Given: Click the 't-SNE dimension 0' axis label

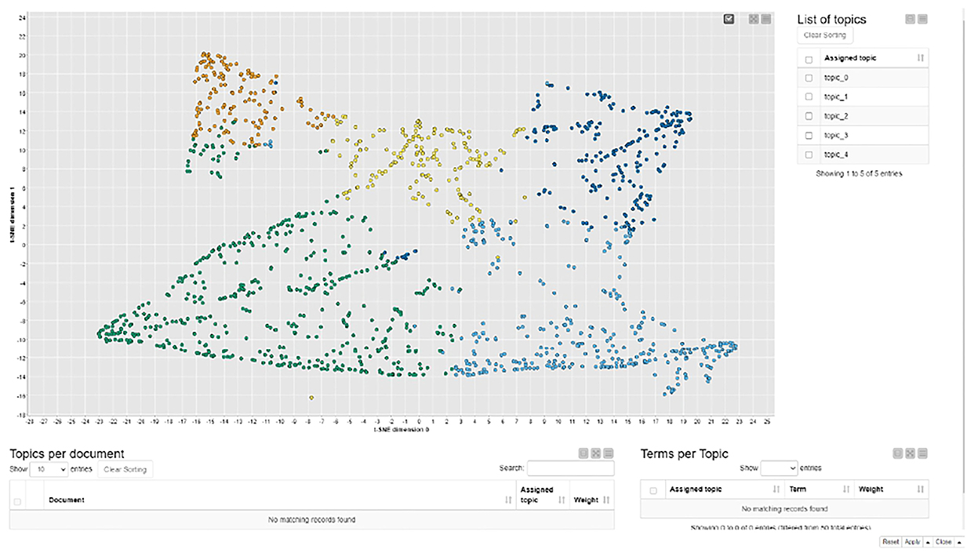Looking at the screenshot, I should click(402, 430).
